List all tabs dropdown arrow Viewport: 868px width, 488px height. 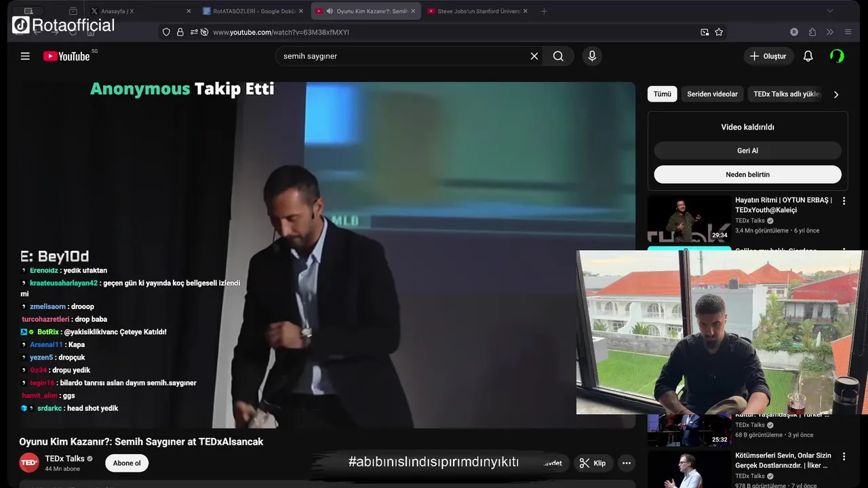coord(829,11)
